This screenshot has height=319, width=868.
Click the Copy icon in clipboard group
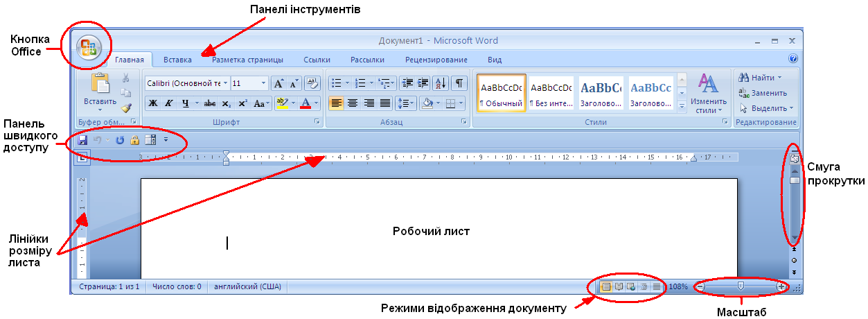(x=125, y=93)
